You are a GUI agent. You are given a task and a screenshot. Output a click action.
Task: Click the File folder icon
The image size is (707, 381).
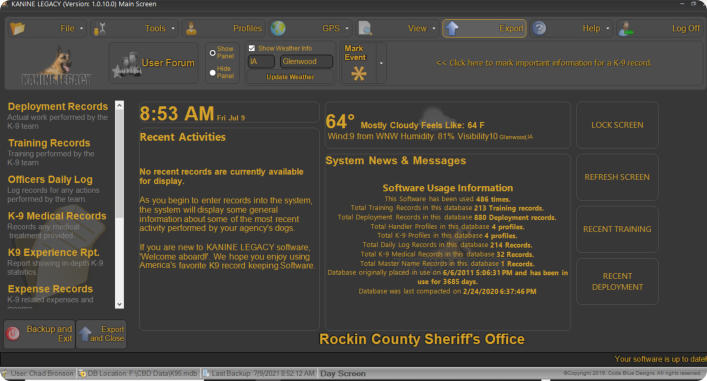click(17, 28)
